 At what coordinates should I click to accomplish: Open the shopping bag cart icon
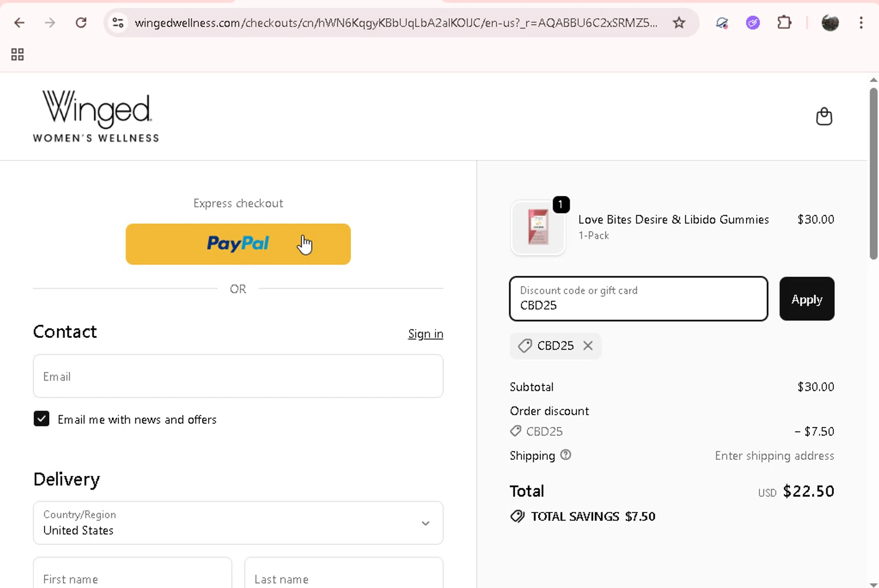click(x=824, y=117)
